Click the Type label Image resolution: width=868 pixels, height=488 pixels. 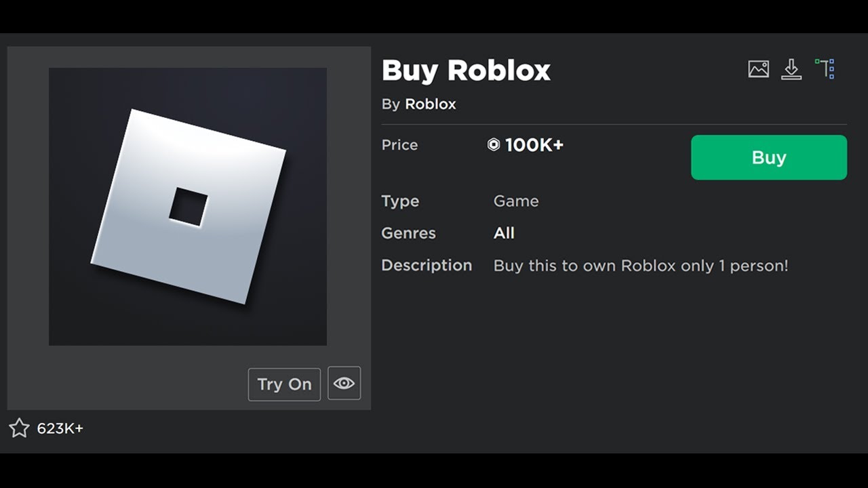pyautogui.click(x=400, y=201)
